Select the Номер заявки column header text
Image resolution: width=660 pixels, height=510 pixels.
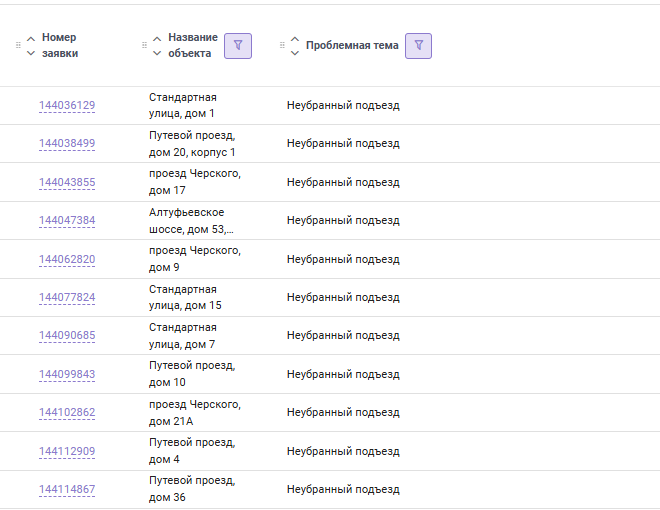[60, 45]
